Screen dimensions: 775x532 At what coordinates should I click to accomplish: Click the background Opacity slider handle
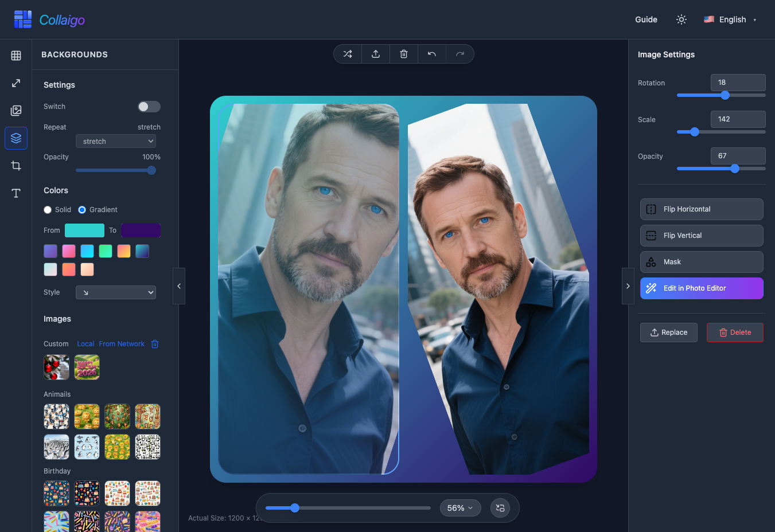(151, 170)
